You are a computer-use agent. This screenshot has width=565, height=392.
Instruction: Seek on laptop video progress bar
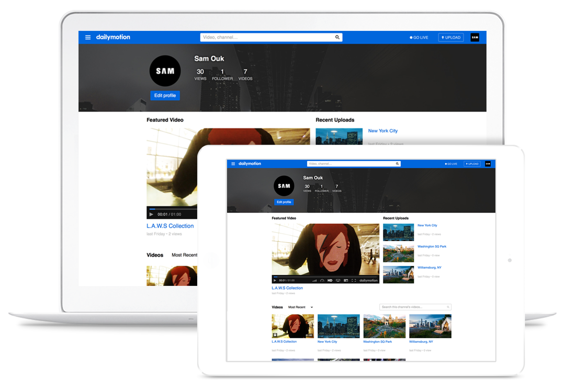tap(173, 209)
